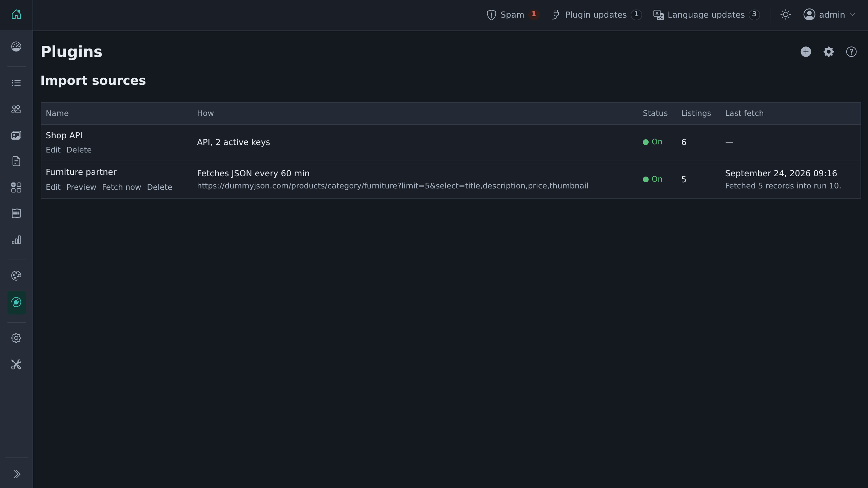The height and width of the screenshot is (488, 868).
Task: Click Fetch now for Furniture partner
Action: coord(121,187)
